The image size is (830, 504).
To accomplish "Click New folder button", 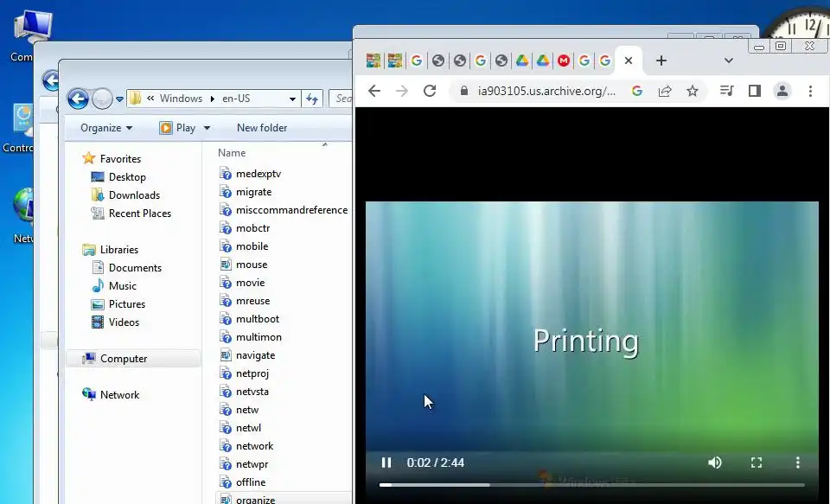I will point(262,128).
